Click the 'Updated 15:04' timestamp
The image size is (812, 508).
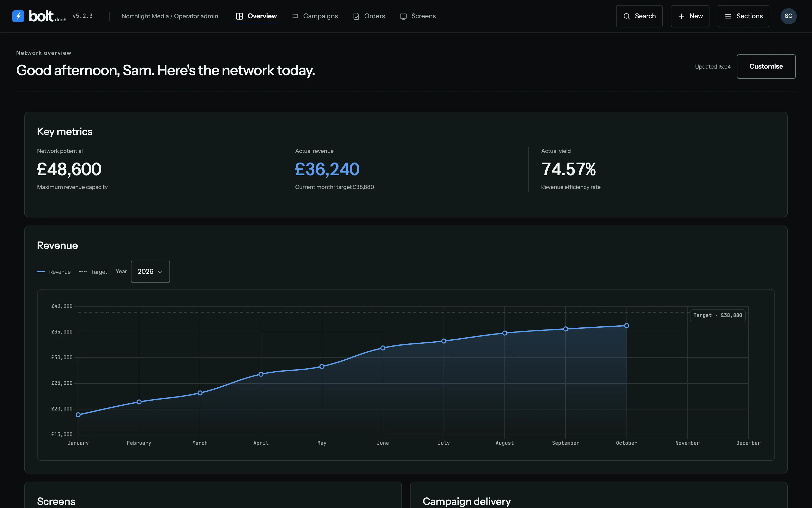click(713, 67)
